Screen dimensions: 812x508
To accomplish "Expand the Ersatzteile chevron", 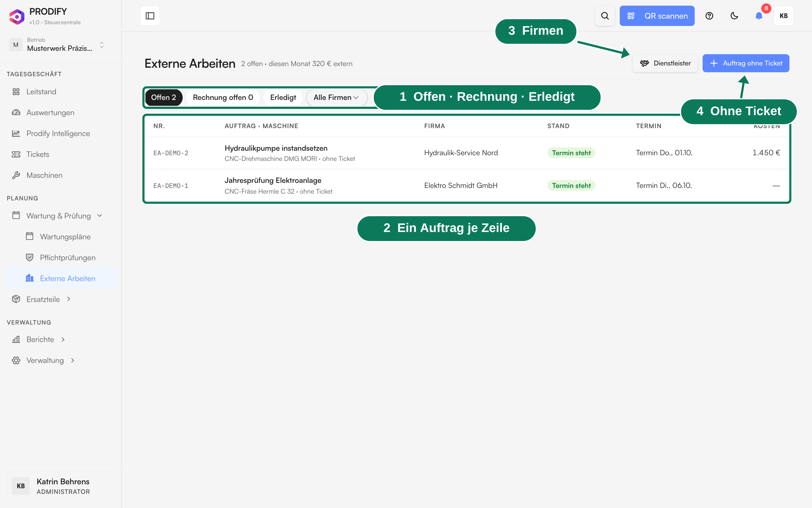I will click(69, 299).
